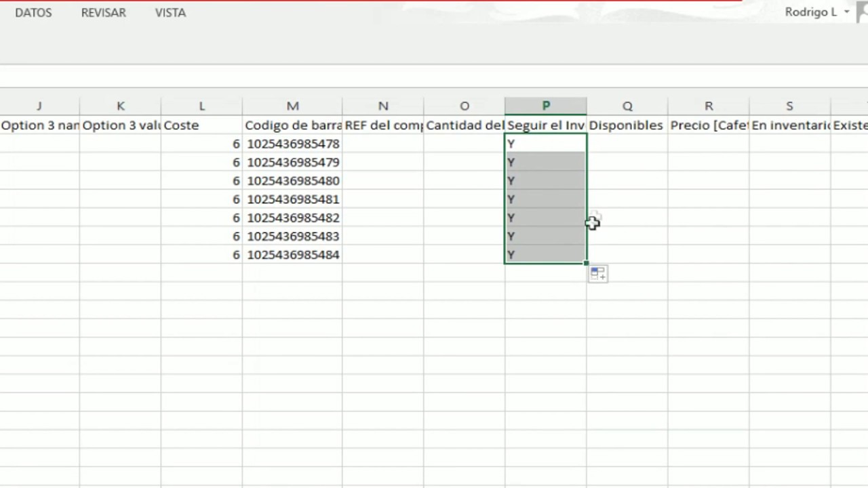Select the highlighted column P header
Screen dimensions: 868x488
click(546, 106)
